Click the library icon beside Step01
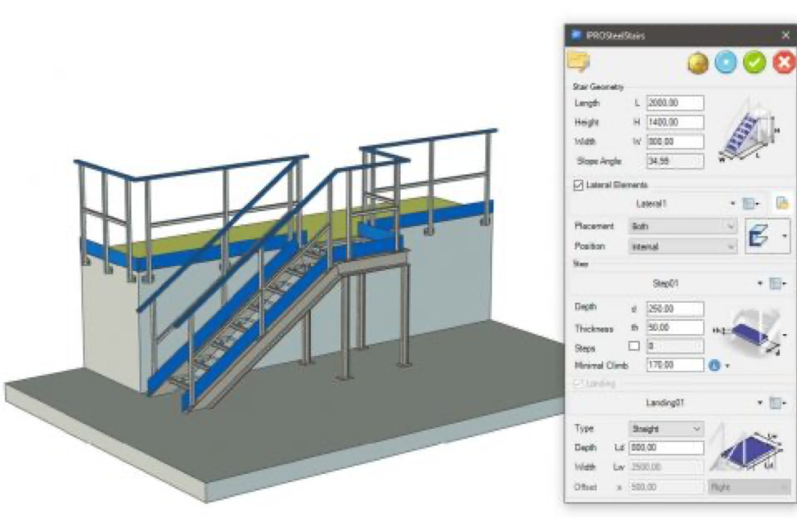 [777, 283]
